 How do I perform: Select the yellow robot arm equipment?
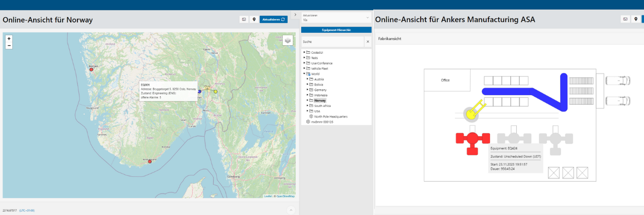point(471,114)
